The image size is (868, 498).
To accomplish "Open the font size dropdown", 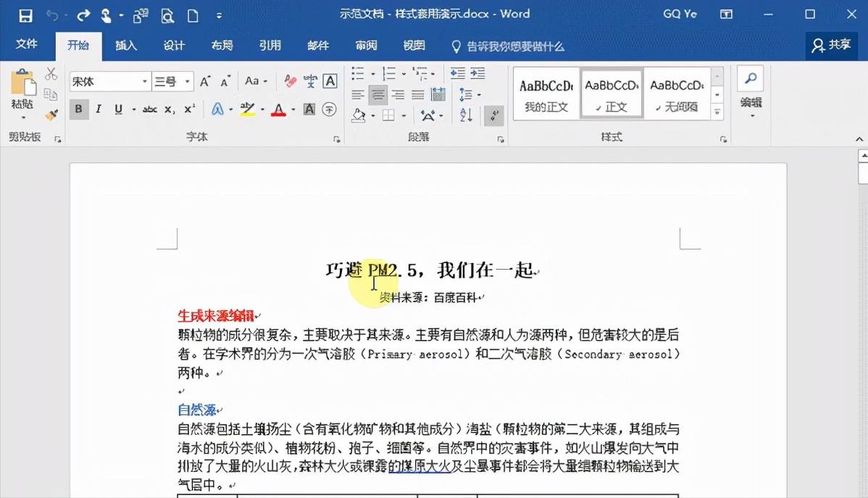I will pos(187,81).
